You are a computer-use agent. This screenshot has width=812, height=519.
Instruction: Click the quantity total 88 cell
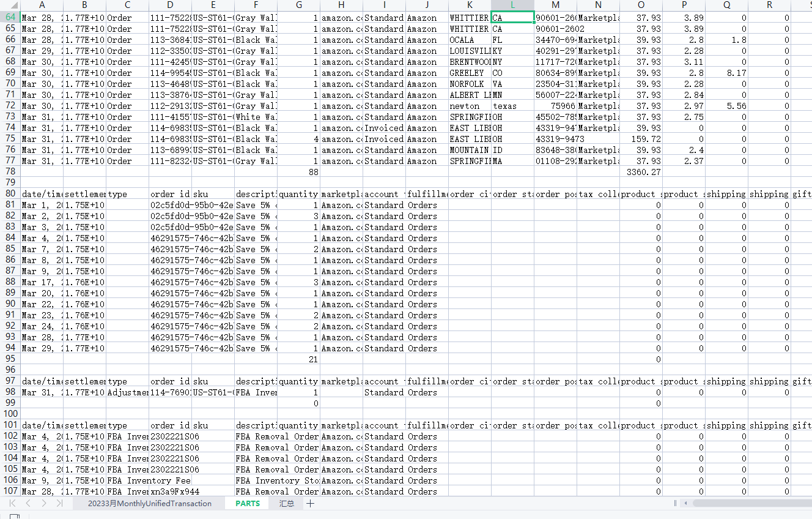pos(298,172)
